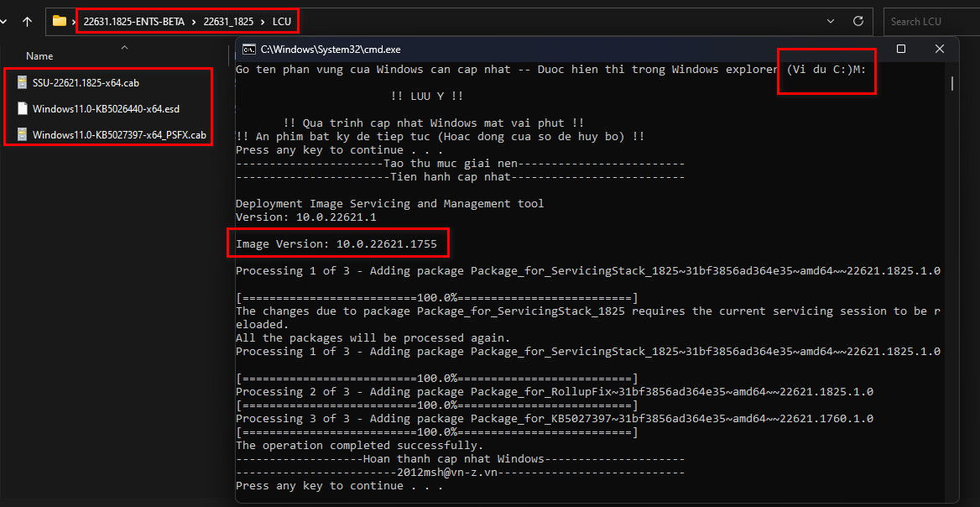Open the 22631.1825-ENTS-BETA breadcrumb folder
The width and height of the screenshot is (980, 507).
point(133,22)
